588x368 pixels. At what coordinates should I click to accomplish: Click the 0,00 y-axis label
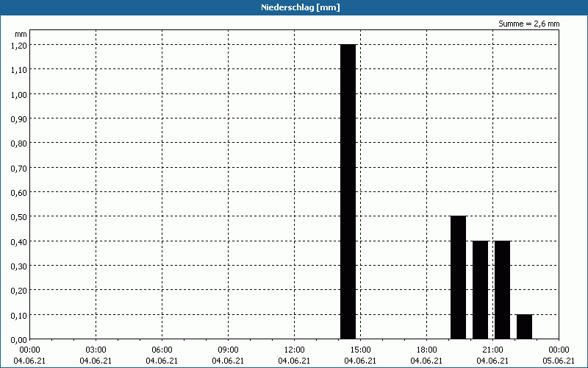click(19, 340)
